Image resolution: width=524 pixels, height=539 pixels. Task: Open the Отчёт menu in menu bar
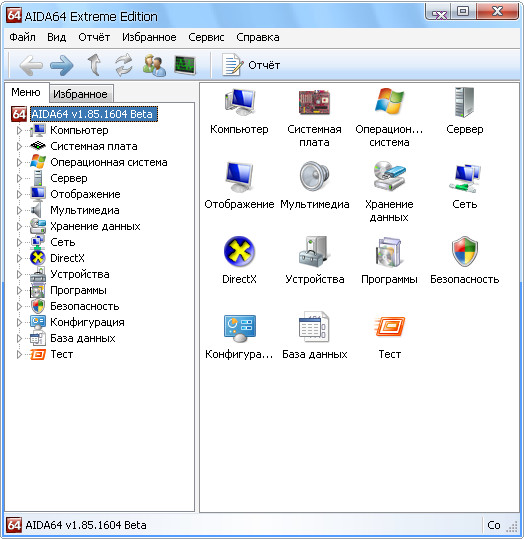[x=94, y=37]
